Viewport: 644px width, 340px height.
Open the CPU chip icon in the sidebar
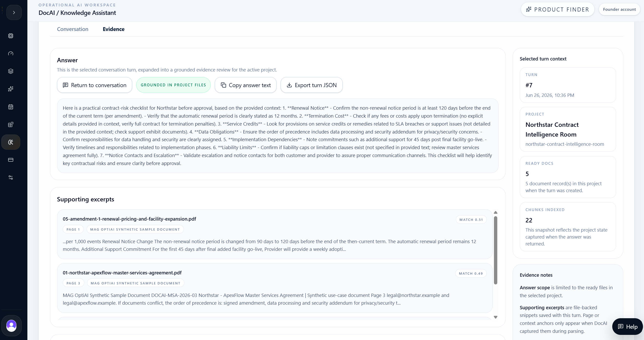point(11,36)
